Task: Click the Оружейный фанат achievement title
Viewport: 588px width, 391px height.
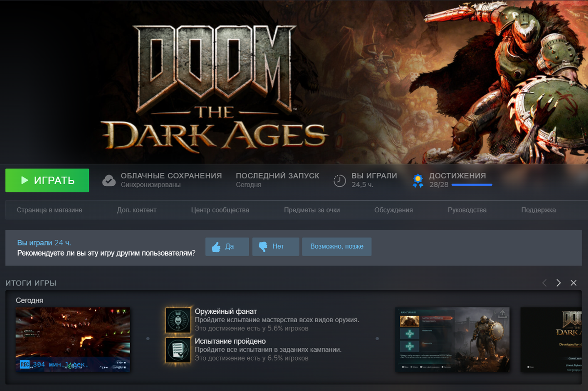Action: click(x=226, y=311)
